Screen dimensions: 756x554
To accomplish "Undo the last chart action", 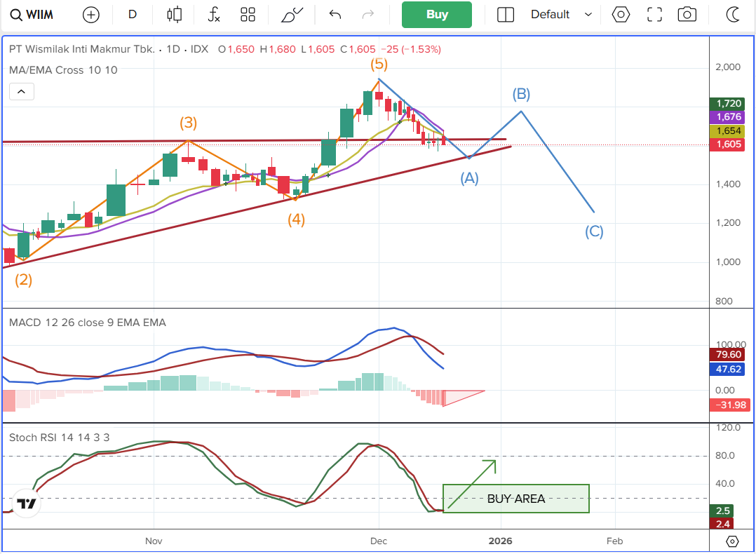I will coord(335,15).
